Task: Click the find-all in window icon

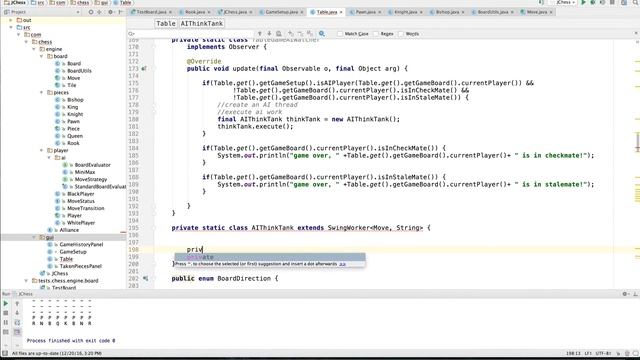Action: 279,33
